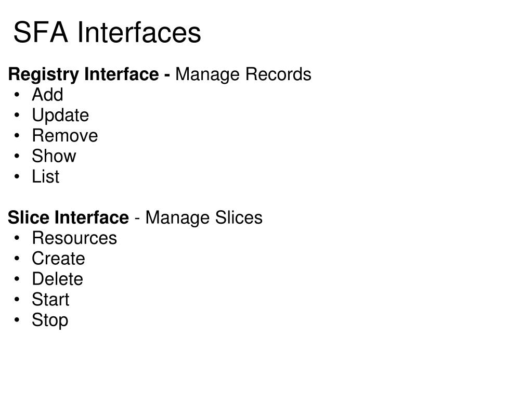Click the bullet point beside Stop
The width and height of the screenshot is (532, 399).
[x=17, y=320]
